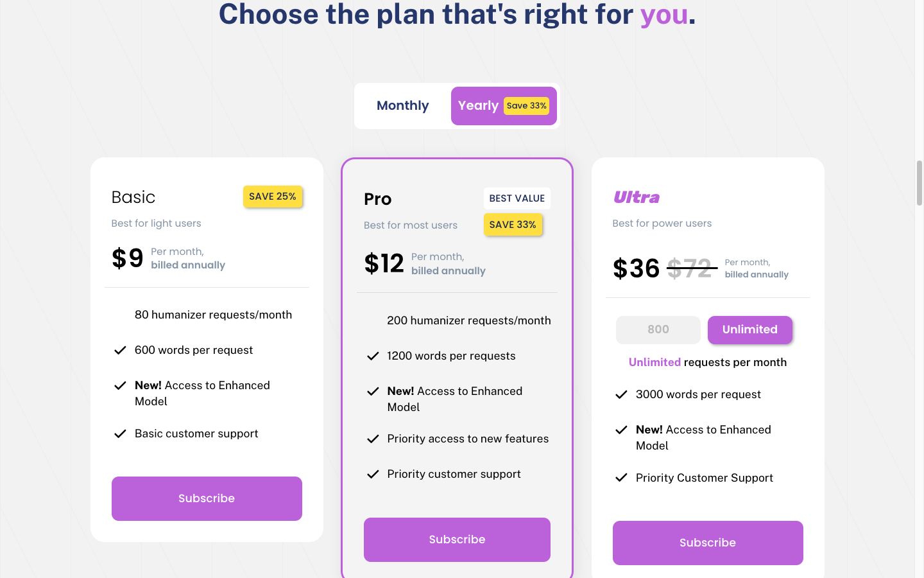This screenshot has width=924, height=578.
Task: Click the SAVE 33% badge in Pro card
Action: [x=513, y=225]
